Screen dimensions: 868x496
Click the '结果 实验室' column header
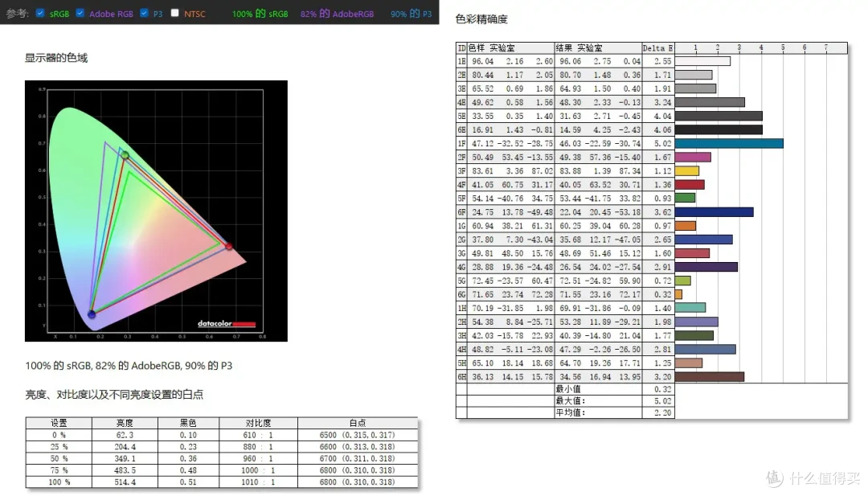(x=598, y=48)
